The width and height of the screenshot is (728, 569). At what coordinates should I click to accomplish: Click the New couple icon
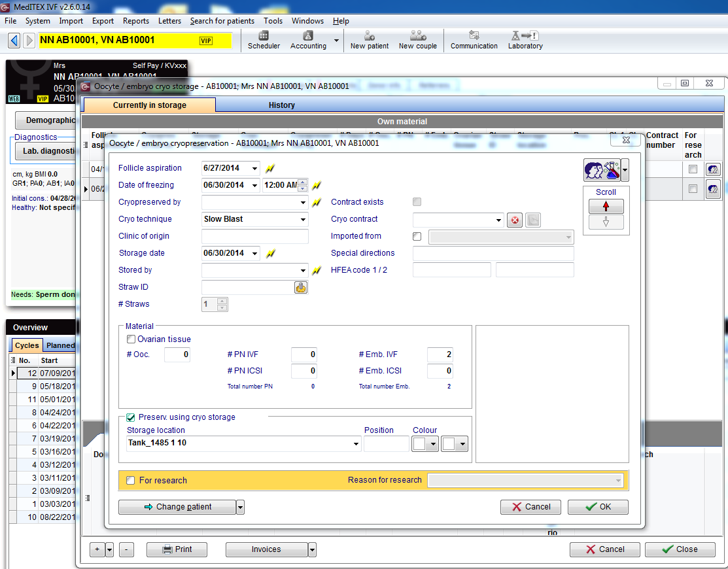click(x=418, y=40)
